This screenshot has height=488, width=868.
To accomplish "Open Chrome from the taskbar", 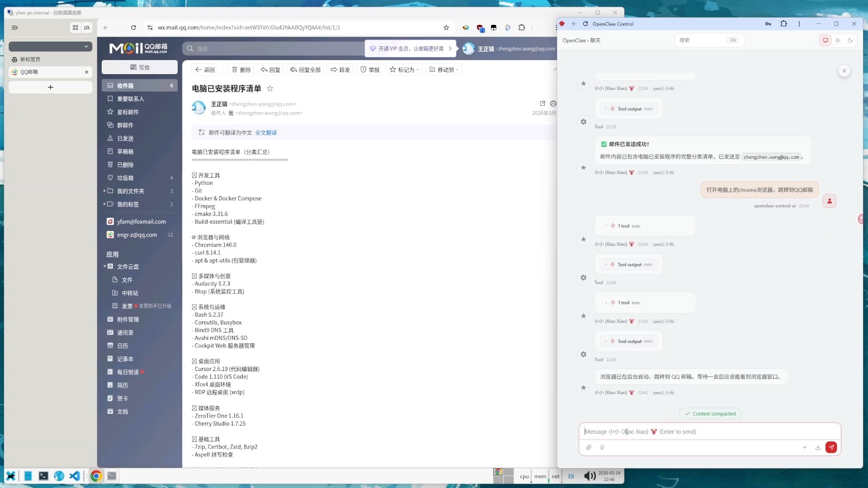I will click(x=96, y=476).
